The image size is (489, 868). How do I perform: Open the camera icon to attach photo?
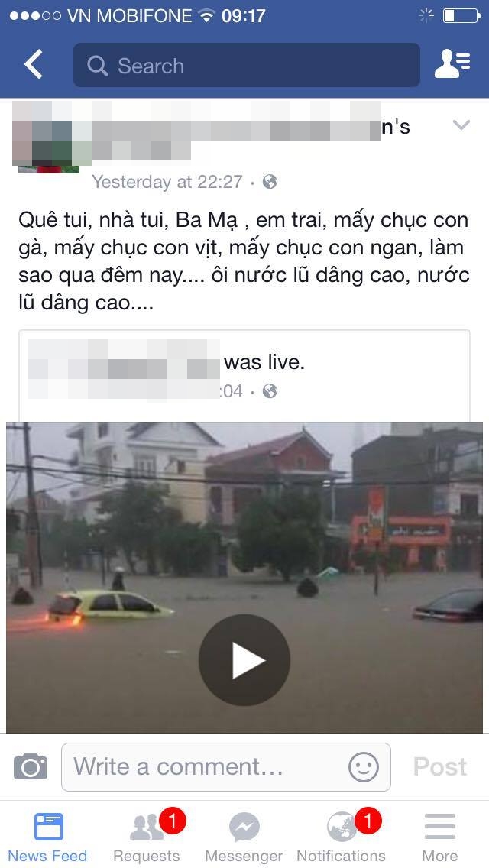31,766
